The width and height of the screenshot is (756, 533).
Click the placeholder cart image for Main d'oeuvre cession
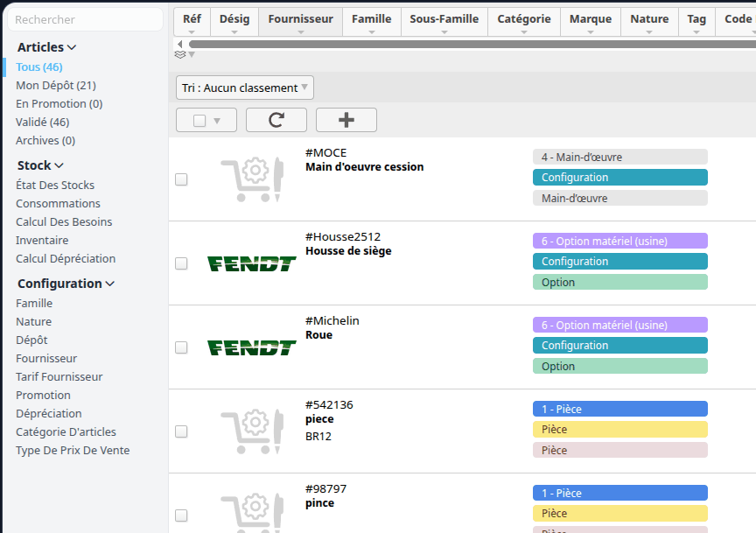252,179
